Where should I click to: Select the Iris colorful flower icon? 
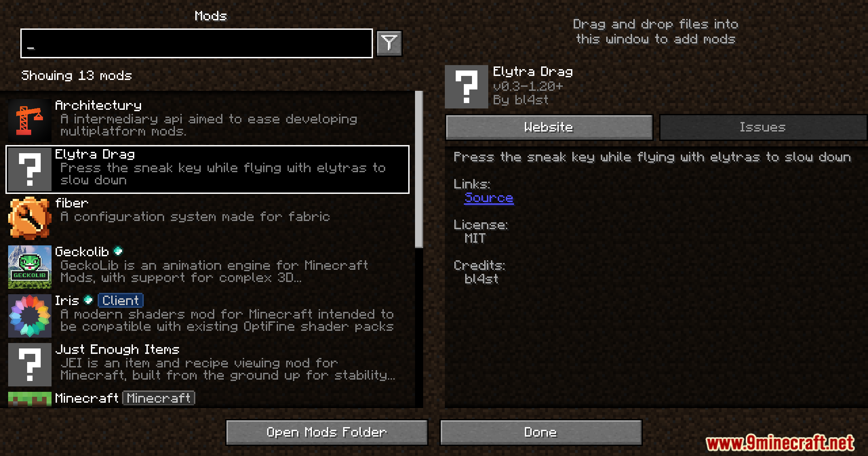(30, 316)
